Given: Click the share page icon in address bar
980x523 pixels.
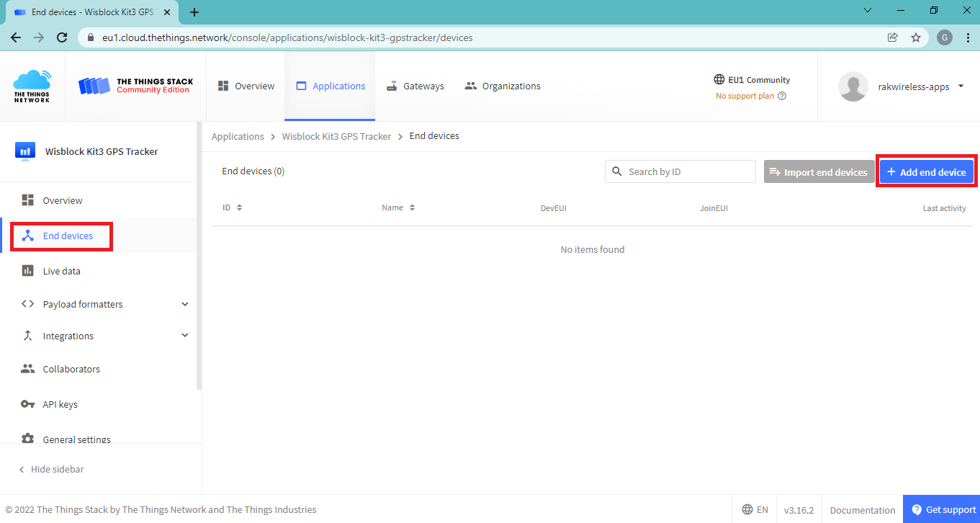Looking at the screenshot, I should [x=893, y=37].
